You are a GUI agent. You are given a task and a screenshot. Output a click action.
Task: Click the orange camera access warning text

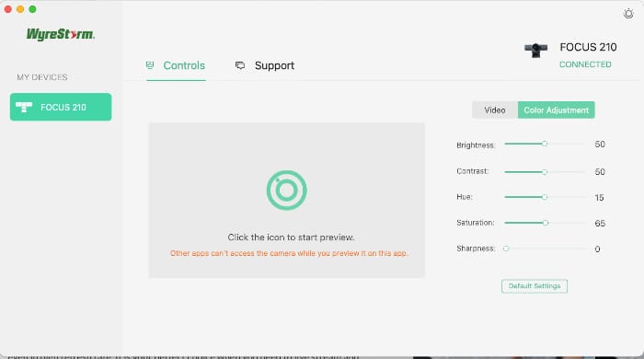point(289,253)
